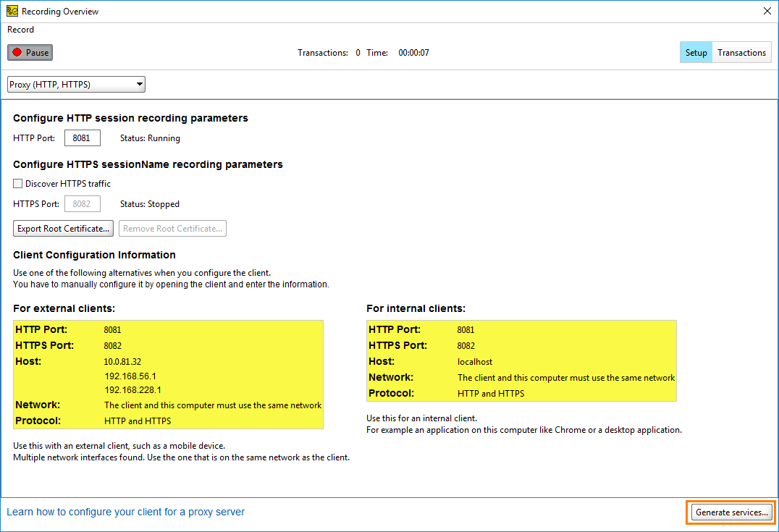Image resolution: width=779 pixels, height=532 pixels.
Task: Click the disabled HTTPS Port field showing 8082
Action: tap(82, 203)
